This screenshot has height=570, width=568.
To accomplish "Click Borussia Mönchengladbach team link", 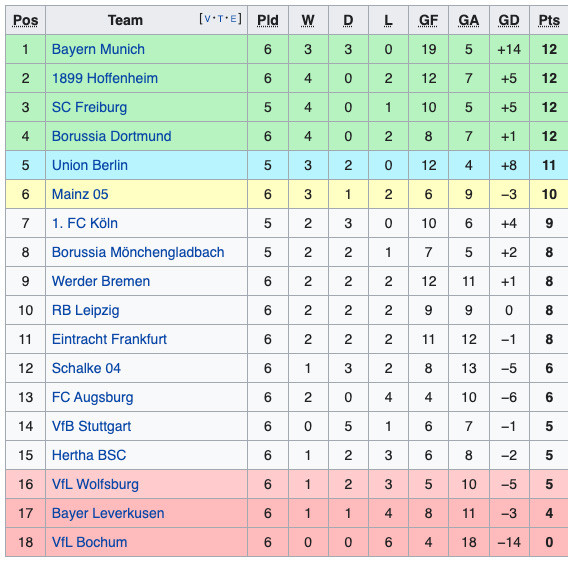I will click(x=138, y=252).
